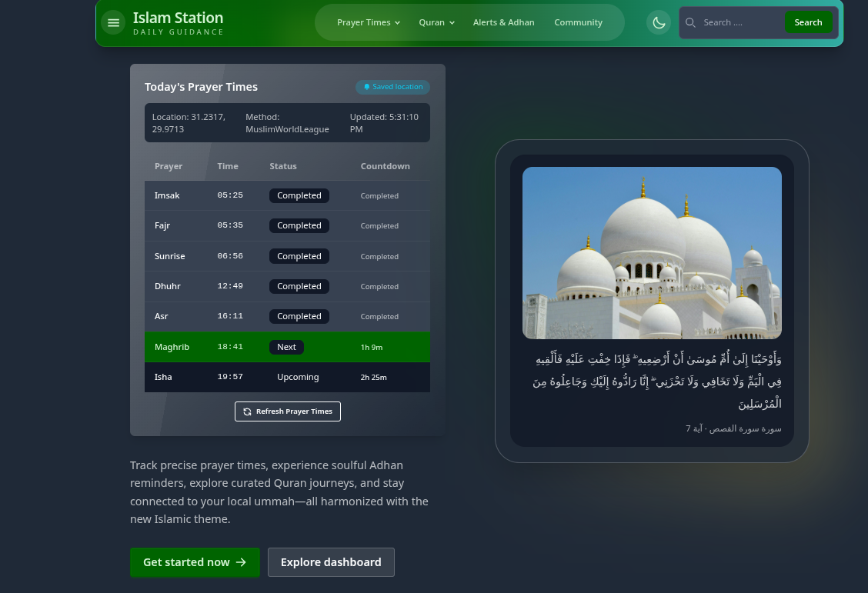Select Community in the navigation bar
Image resolution: width=868 pixels, height=593 pixels.
[578, 22]
